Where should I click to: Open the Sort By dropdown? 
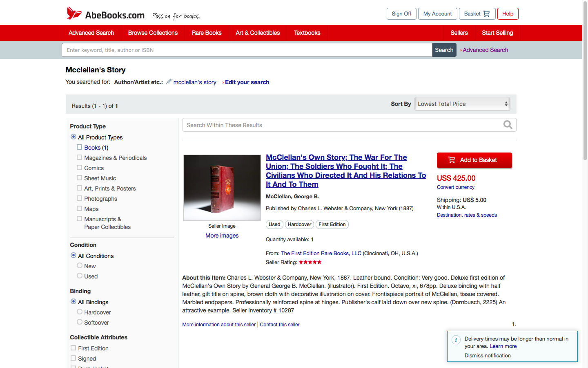[x=462, y=104]
